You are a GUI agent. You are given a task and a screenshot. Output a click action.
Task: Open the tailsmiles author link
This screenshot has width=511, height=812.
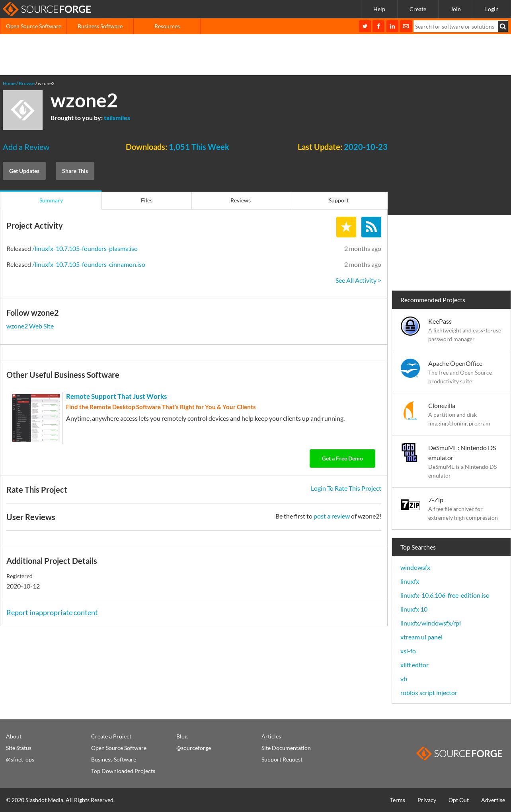coord(117,118)
